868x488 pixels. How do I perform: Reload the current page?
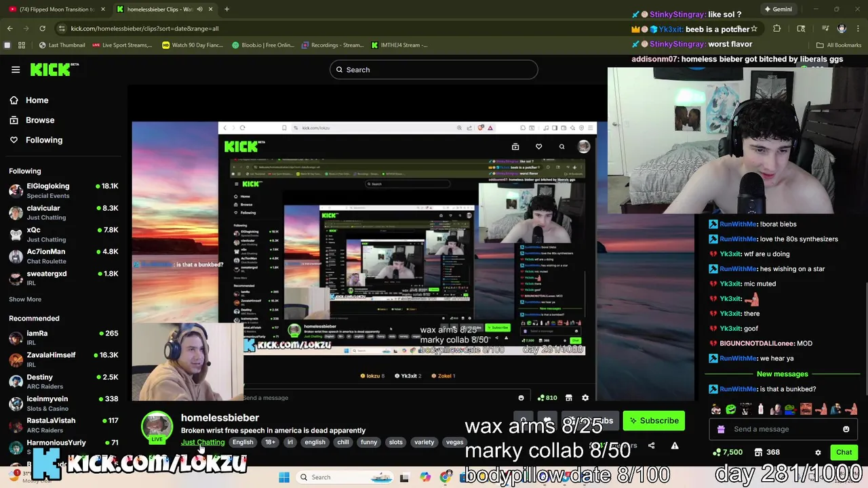click(x=42, y=28)
